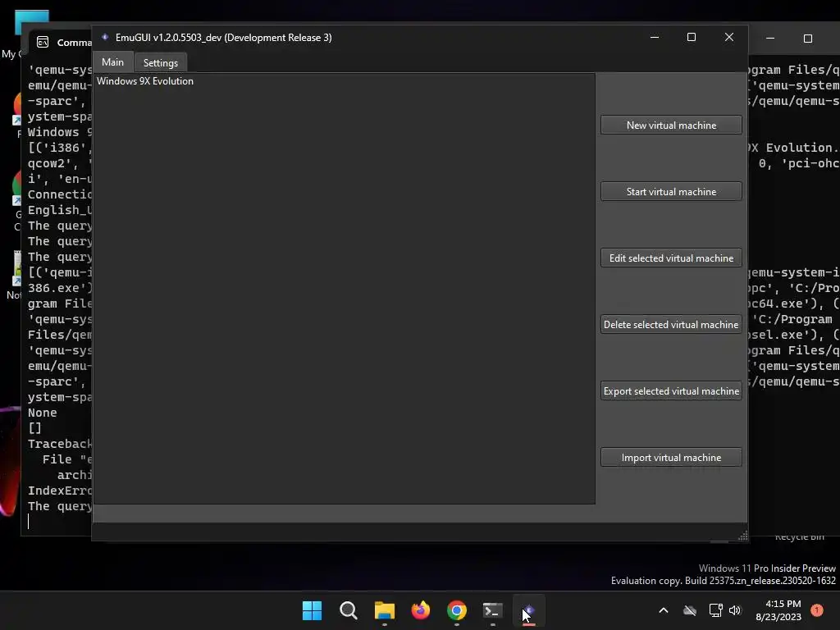The width and height of the screenshot is (840, 630).
Task: Switch to the Terminal taskbar icon
Action: click(492, 610)
